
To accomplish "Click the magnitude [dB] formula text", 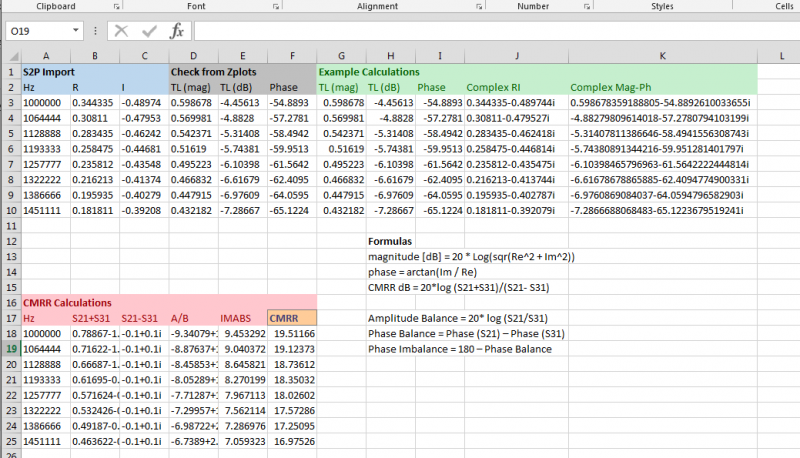I will click(471, 257).
